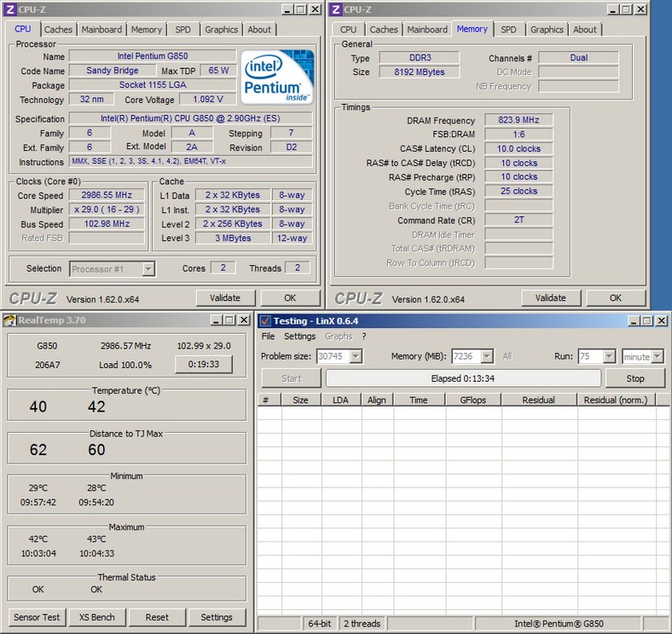Open the Processor #1 selection dropdown
Image resolution: width=672 pixels, height=634 pixels.
click(x=148, y=268)
